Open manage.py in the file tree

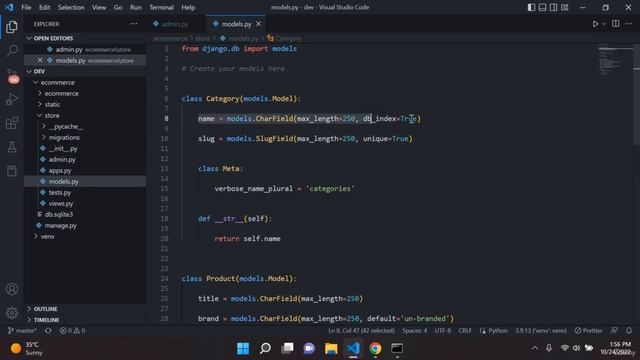(x=85, y=225)
